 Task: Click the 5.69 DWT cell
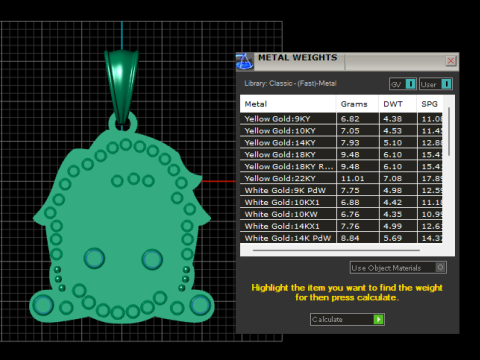[398, 238]
